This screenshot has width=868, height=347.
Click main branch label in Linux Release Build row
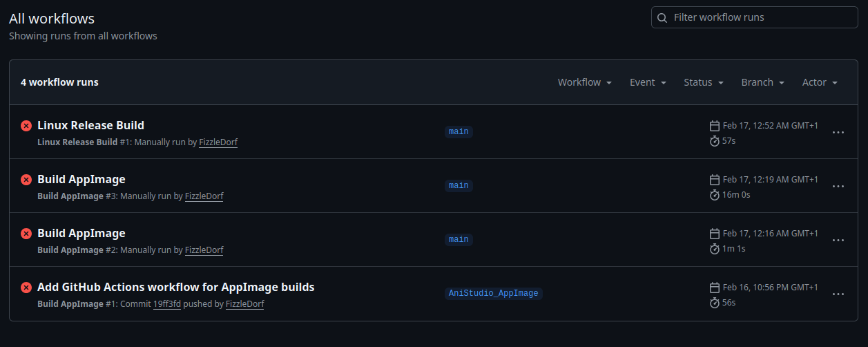click(459, 131)
